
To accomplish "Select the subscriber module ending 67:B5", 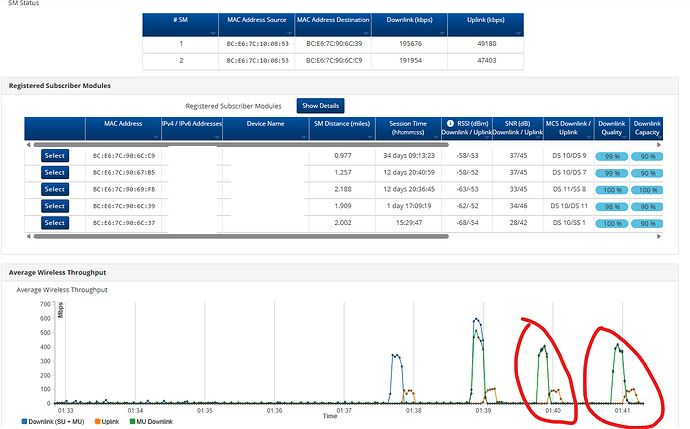I will (54, 172).
